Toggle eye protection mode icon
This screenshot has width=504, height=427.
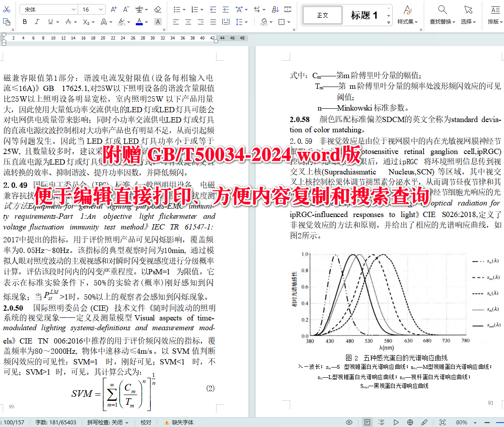pos(349,422)
